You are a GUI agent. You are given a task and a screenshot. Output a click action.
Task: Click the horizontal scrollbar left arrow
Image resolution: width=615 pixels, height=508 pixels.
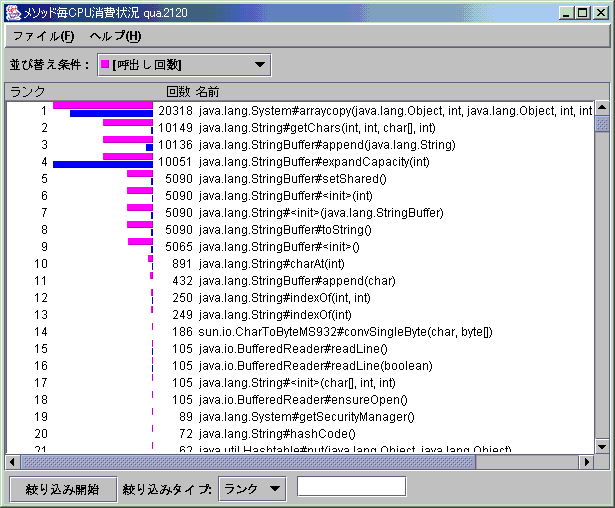[13, 462]
